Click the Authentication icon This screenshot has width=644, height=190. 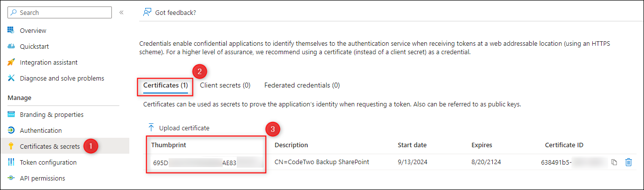[11, 130]
